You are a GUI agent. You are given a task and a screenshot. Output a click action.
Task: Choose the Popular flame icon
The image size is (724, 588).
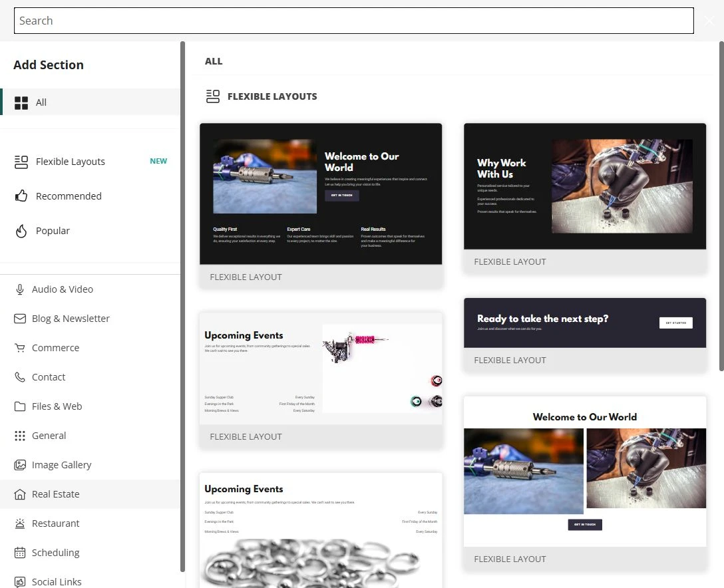pos(21,231)
